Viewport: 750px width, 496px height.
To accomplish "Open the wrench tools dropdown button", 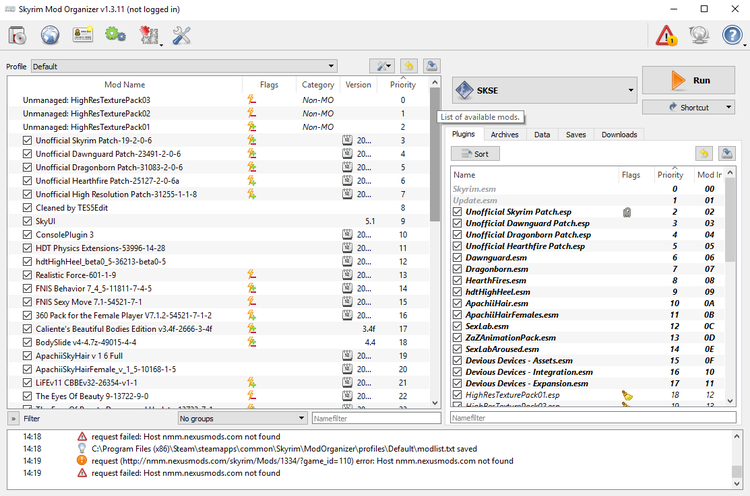I will (382, 66).
